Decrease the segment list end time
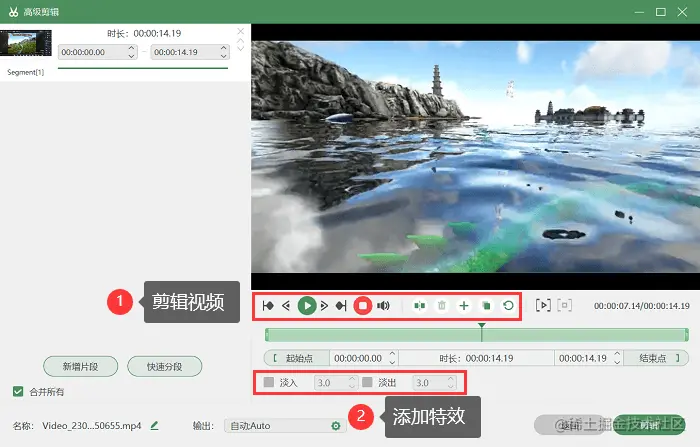The image size is (700, 447). point(224,56)
